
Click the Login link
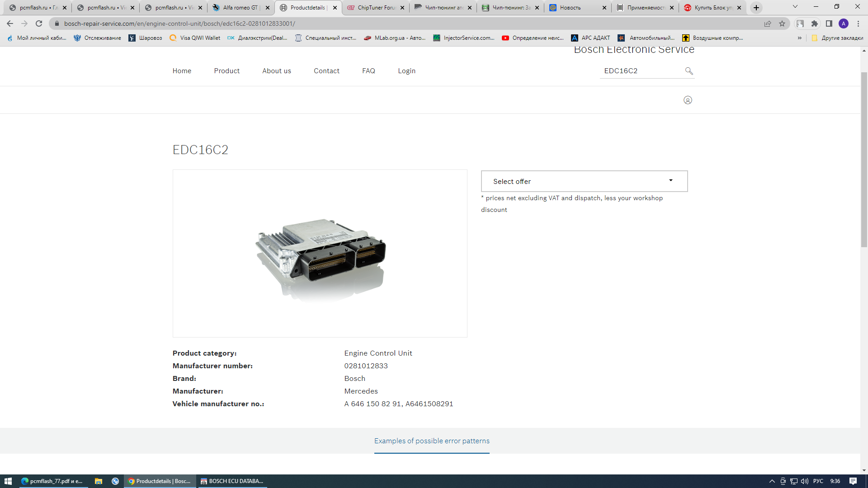pos(406,71)
